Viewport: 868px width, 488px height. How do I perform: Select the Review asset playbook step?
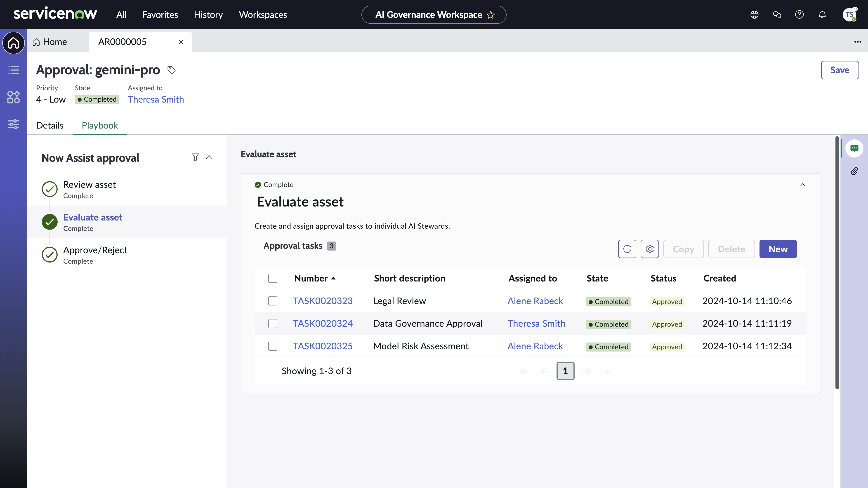pyautogui.click(x=127, y=190)
